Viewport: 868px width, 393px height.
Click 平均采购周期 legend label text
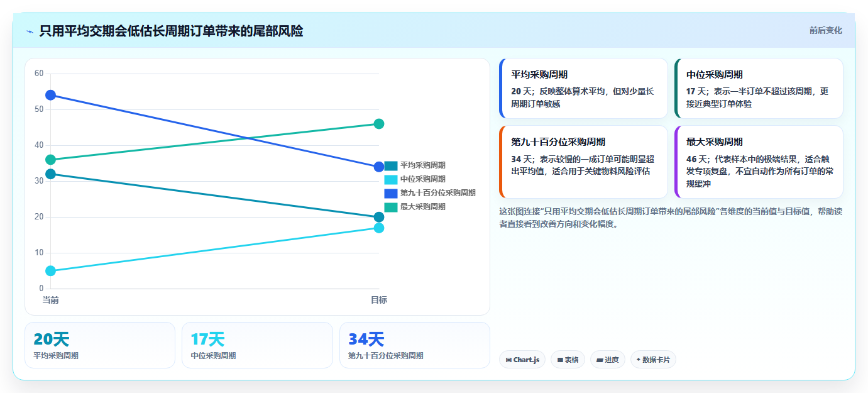[x=423, y=165]
